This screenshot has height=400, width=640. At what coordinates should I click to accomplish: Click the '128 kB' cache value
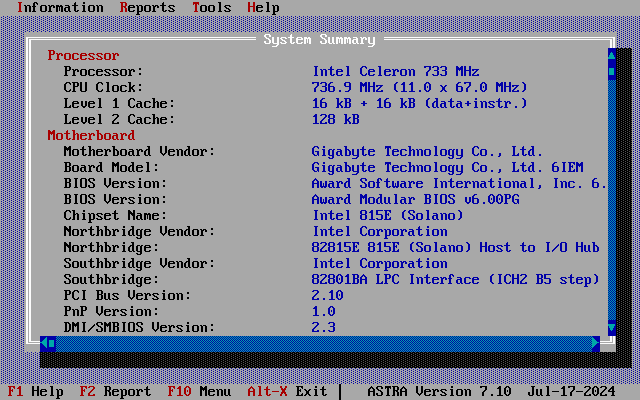click(x=336, y=119)
